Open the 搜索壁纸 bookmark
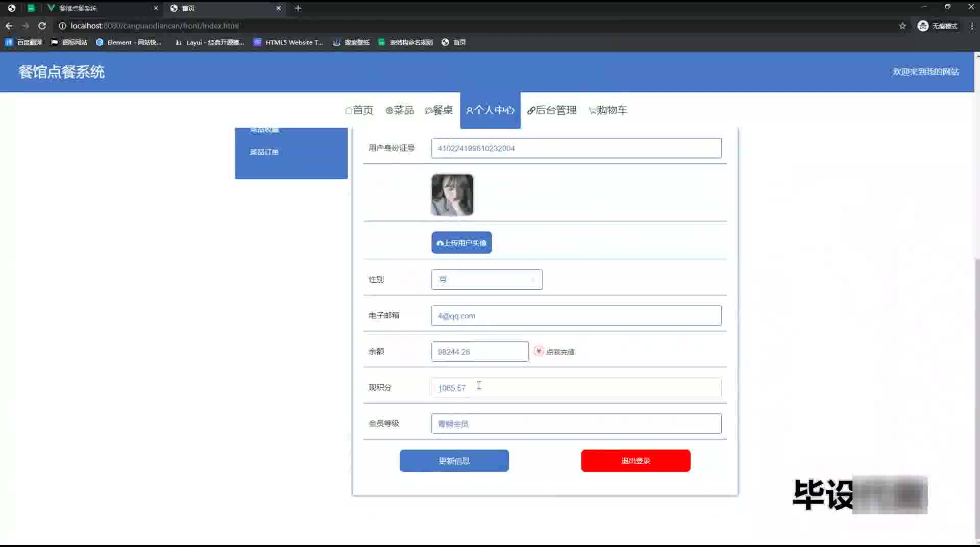Image resolution: width=980 pixels, height=547 pixels. [351, 42]
